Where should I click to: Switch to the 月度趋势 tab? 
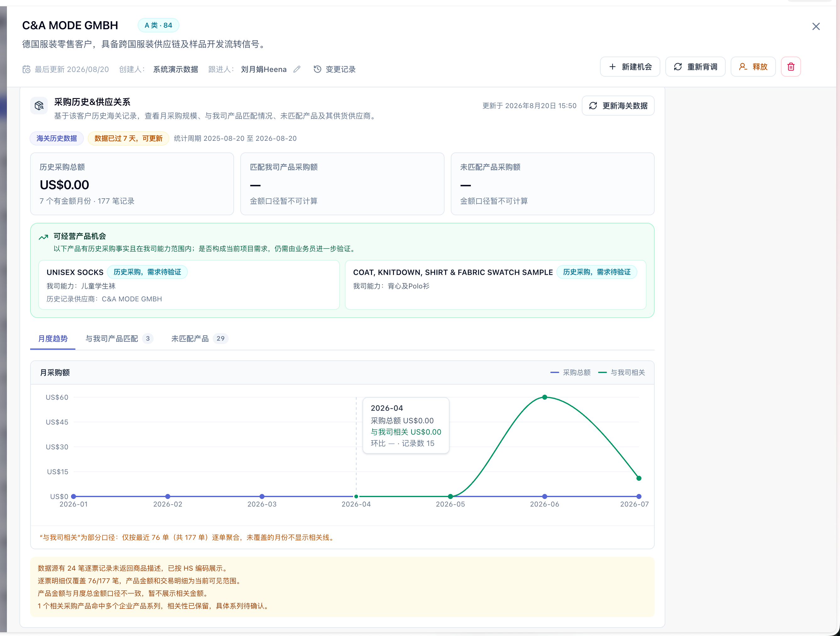(53, 338)
